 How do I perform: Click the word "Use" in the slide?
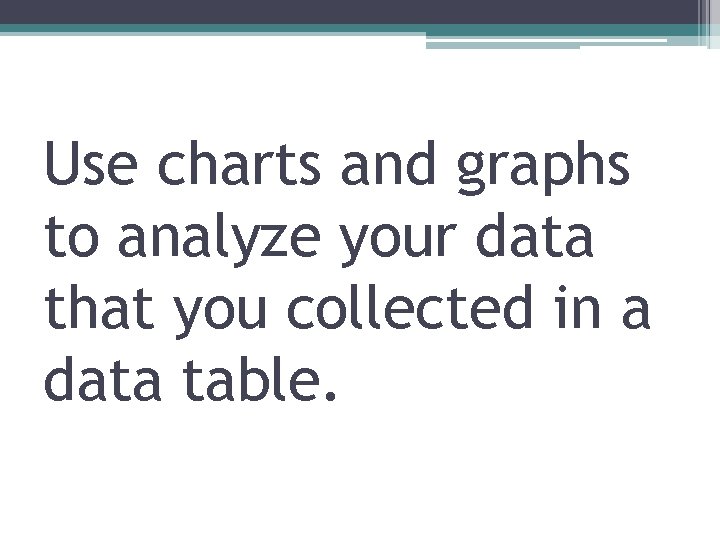(x=91, y=163)
